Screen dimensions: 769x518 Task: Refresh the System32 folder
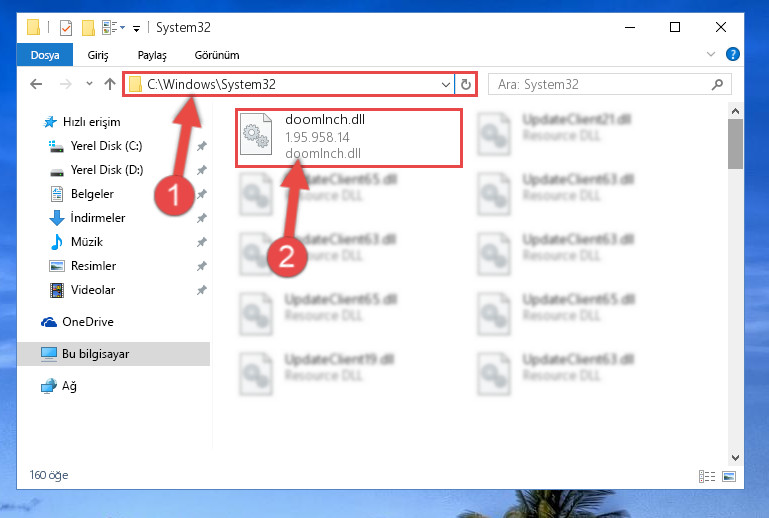tap(465, 84)
